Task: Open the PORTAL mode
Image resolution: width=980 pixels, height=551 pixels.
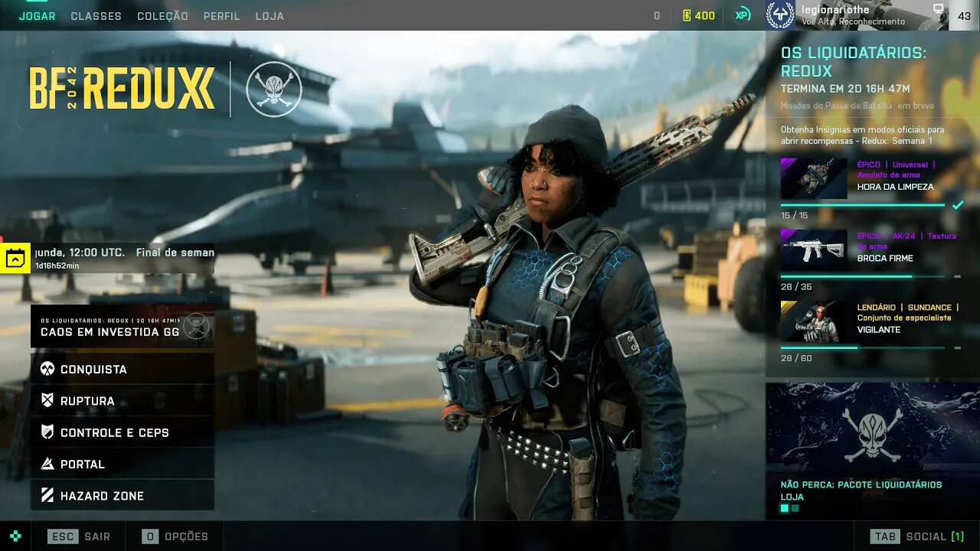Action: tap(122, 464)
